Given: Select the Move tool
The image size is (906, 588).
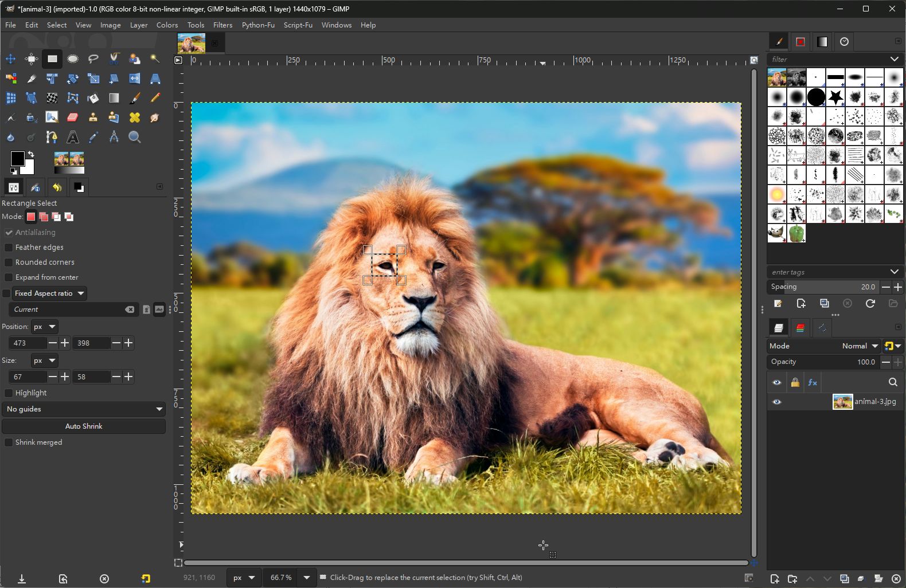Looking at the screenshot, I should tap(10, 58).
